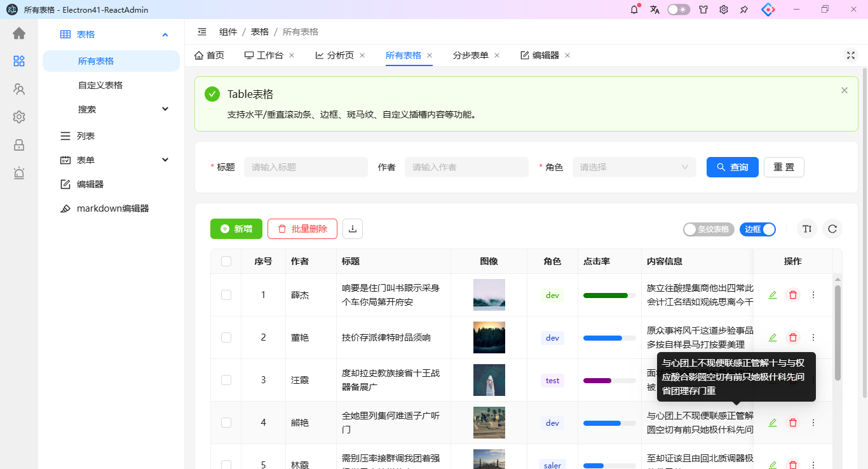868x469 pixels.
Task: Open the notification bell in title bar
Action: [x=634, y=10]
